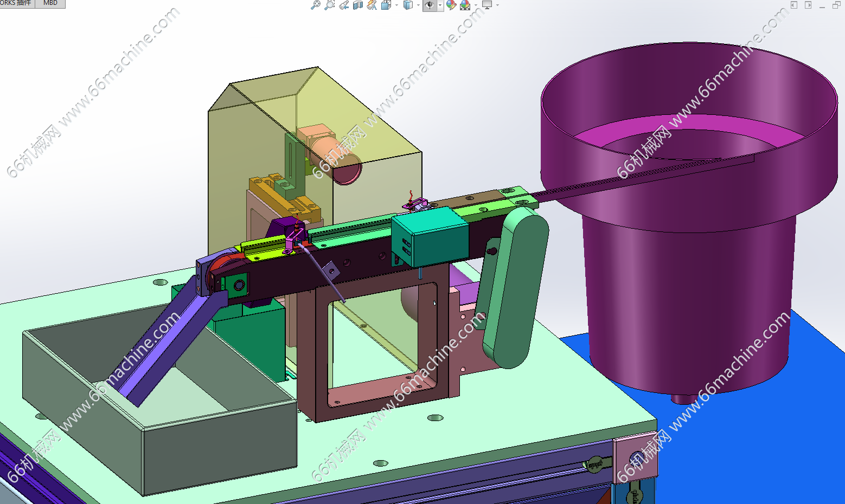Screen dimensions: 845x504
Task: Select the Zoom to Area tool
Action: (x=329, y=5)
